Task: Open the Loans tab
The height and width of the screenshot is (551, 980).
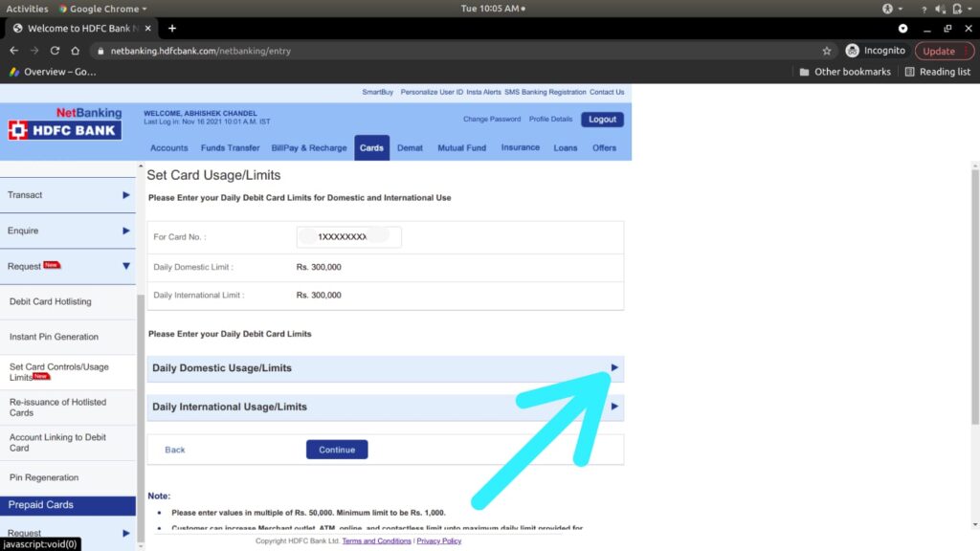Action: tap(566, 148)
